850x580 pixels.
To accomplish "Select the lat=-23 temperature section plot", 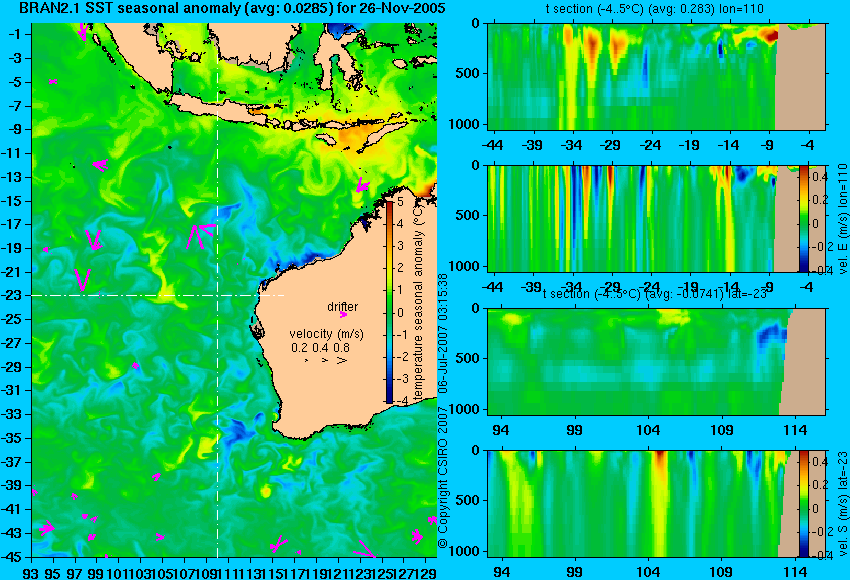I will [x=657, y=362].
